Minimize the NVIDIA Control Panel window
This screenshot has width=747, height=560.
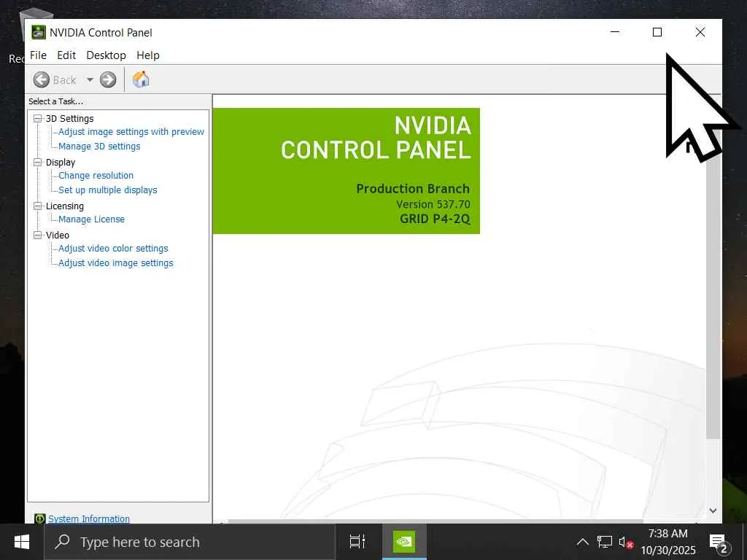pos(615,32)
